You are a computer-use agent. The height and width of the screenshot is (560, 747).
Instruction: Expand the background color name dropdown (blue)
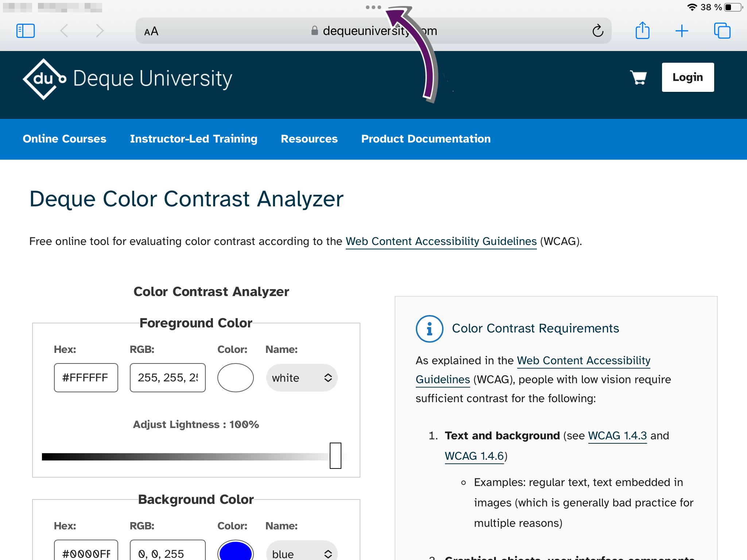[x=302, y=551]
